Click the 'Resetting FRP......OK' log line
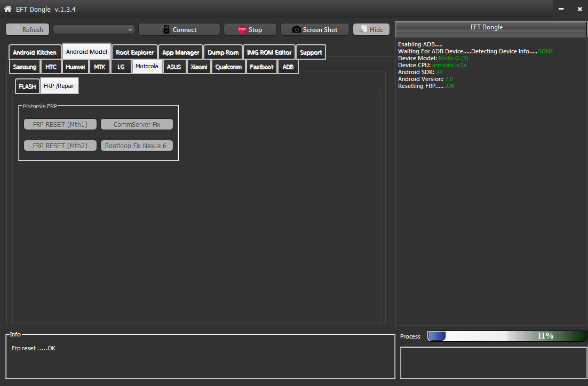The height and width of the screenshot is (386, 588). pyautogui.click(x=426, y=86)
